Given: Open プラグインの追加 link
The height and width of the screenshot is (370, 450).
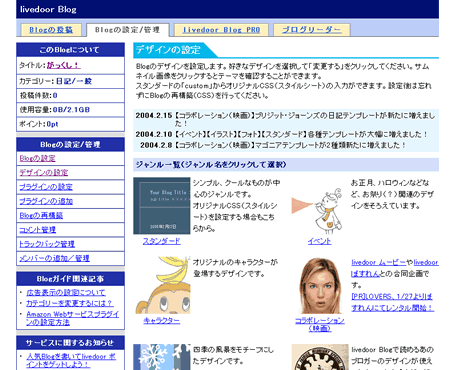Looking at the screenshot, I should pyautogui.click(x=46, y=201).
